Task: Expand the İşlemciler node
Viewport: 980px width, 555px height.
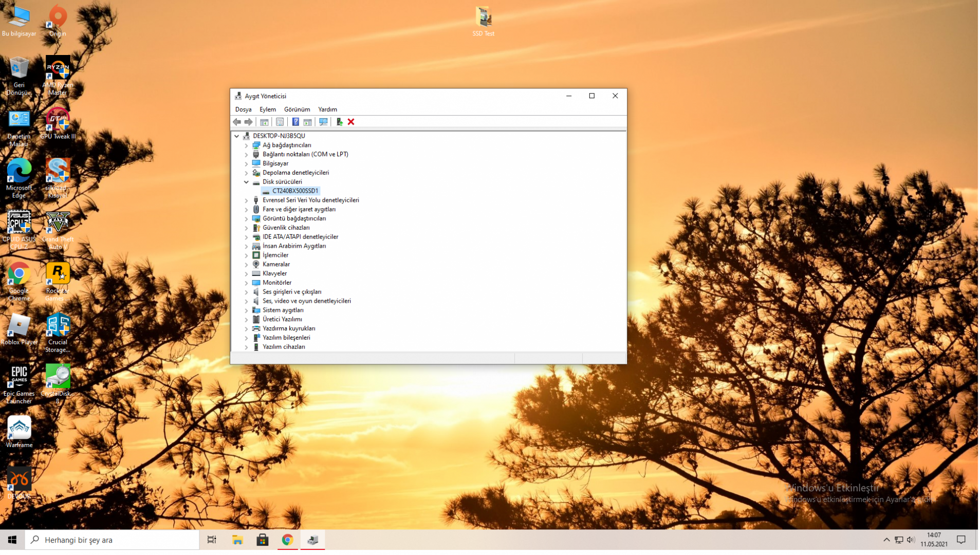Action: [246, 255]
